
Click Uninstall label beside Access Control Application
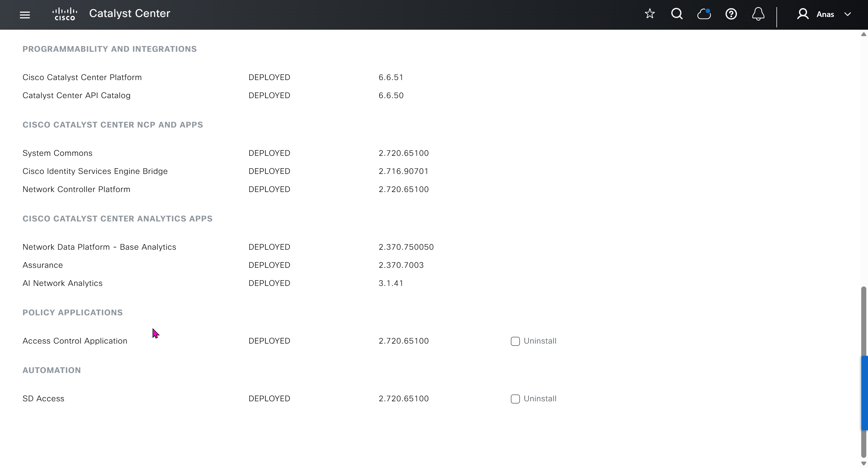pos(540,341)
